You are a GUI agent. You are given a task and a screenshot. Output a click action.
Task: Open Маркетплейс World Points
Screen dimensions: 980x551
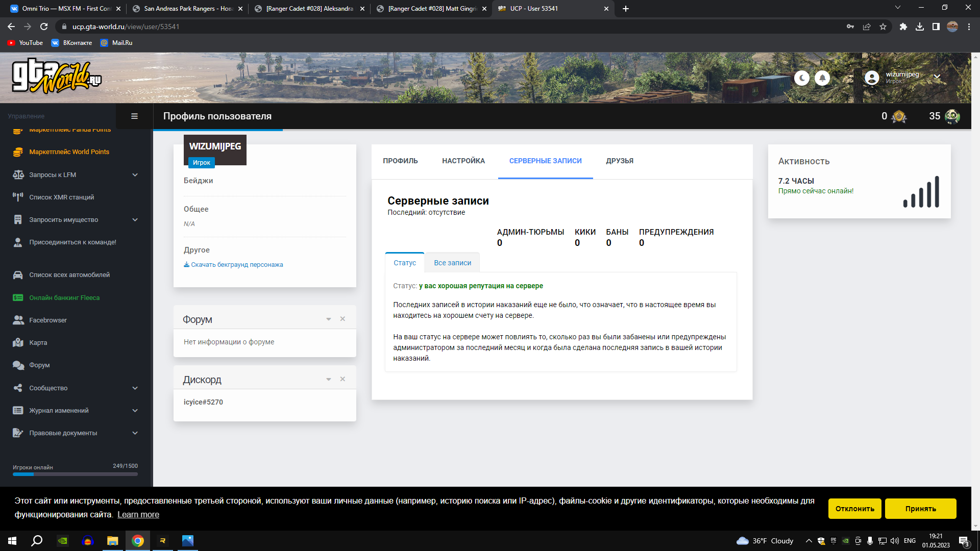[69, 152]
